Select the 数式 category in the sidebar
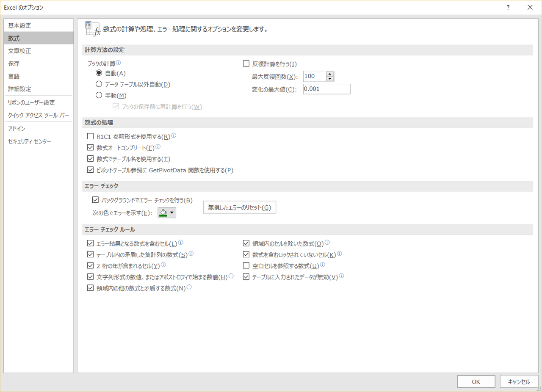 (x=39, y=38)
